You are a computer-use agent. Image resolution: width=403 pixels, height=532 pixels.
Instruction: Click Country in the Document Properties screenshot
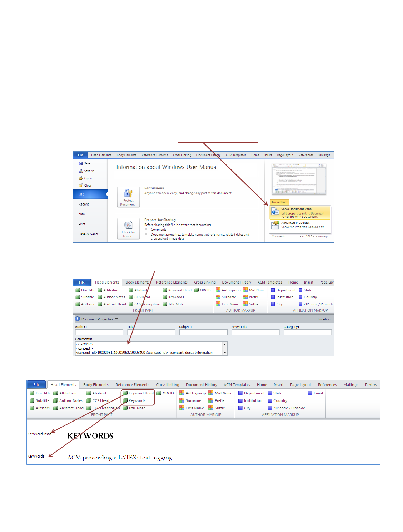pos(308,297)
